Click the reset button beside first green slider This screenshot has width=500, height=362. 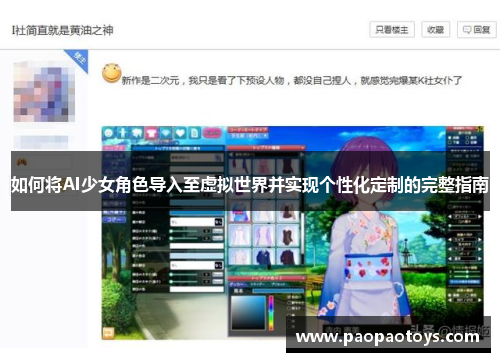pyautogui.click(x=218, y=231)
